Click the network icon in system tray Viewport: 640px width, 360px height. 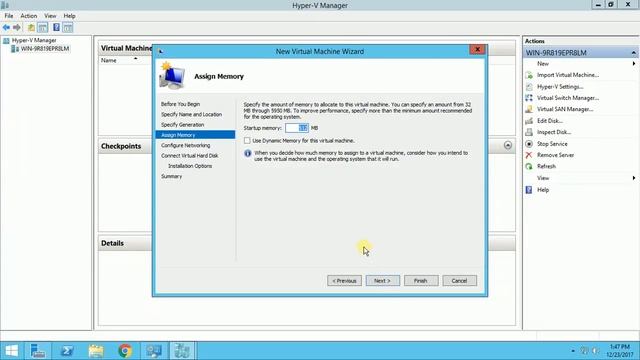tap(584, 351)
